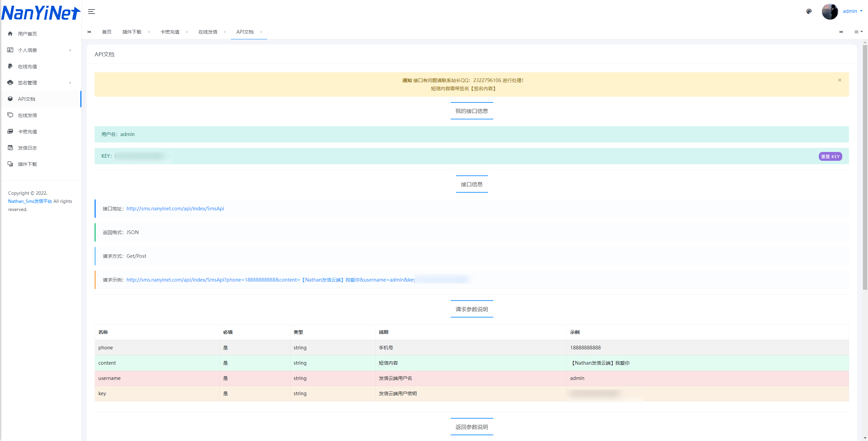Screen dimensions: 868x441
Task: Open 发信日志 log icon in sidebar
Action: [x=10, y=148]
